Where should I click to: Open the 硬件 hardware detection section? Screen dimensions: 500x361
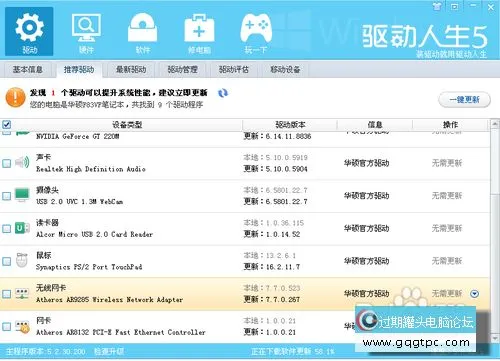tap(86, 33)
